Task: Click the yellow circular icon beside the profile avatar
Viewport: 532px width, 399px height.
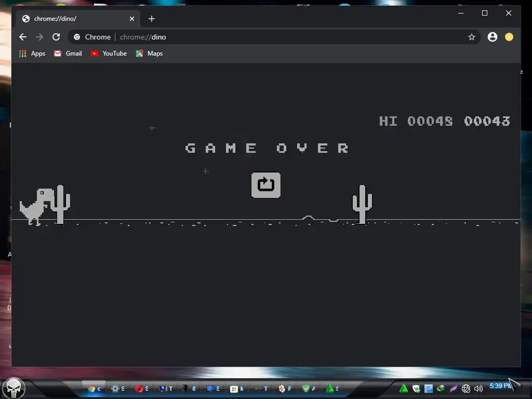Action: pos(509,37)
